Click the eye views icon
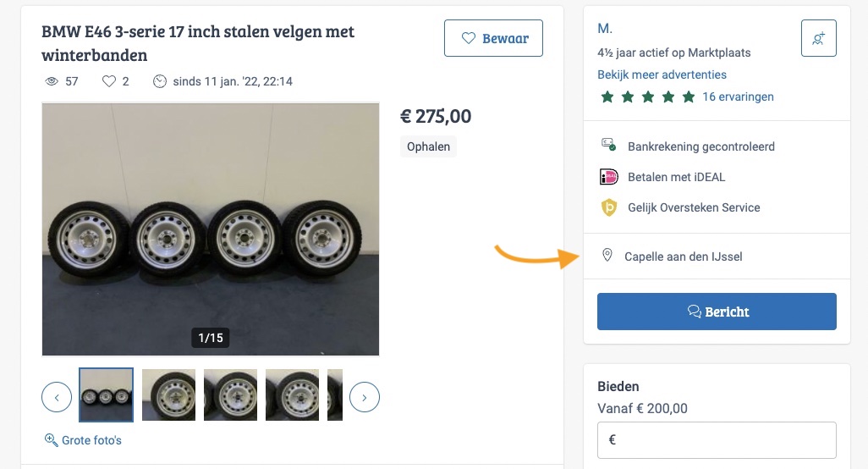This screenshot has width=868, height=469. tap(51, 81)
